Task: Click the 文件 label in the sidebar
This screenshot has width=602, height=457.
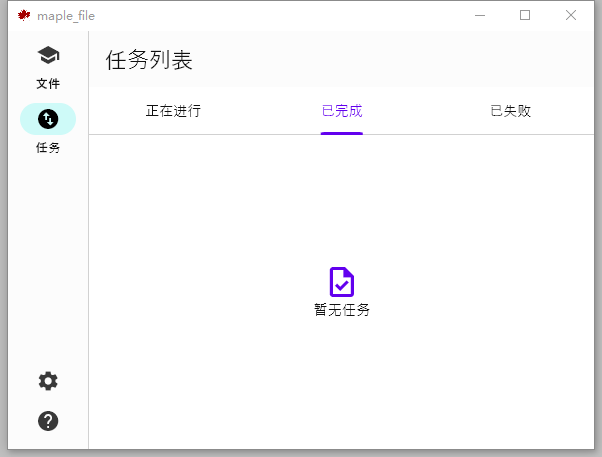Action: pos(48,84)
